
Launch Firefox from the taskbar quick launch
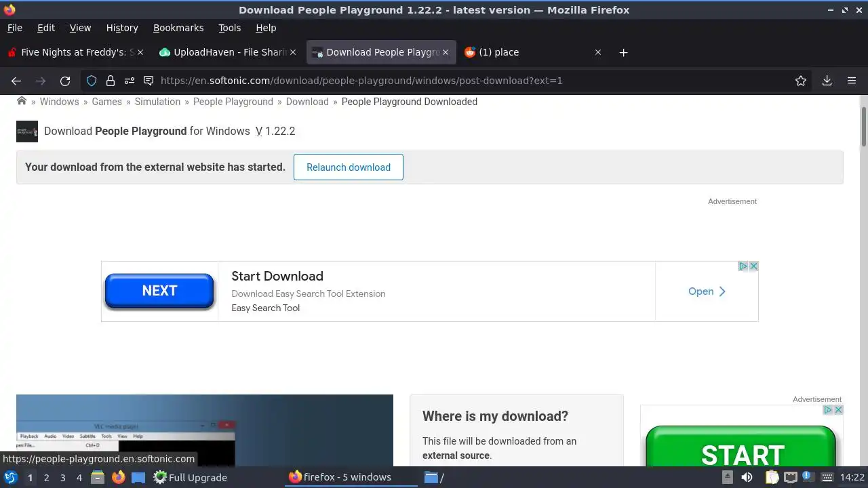click(118, 477)
